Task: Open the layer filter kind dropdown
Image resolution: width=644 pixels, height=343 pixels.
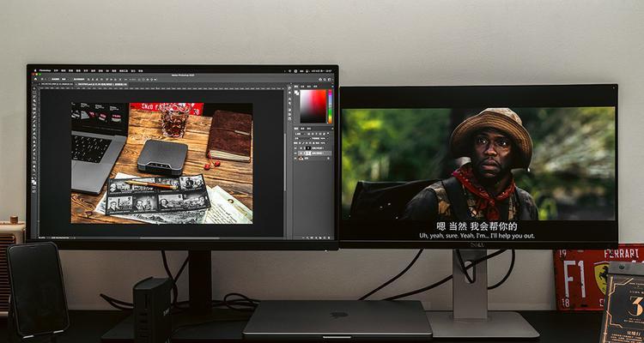Action: 300,134
